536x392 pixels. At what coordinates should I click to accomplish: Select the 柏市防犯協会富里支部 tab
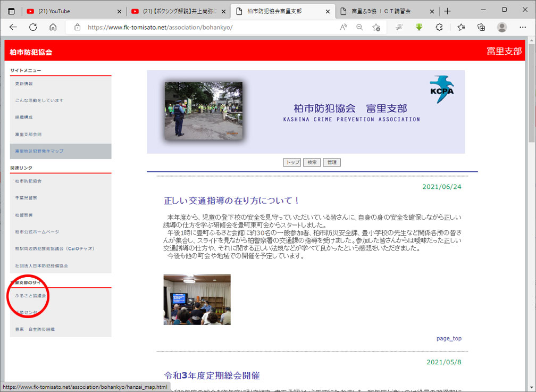click(282, 11)
